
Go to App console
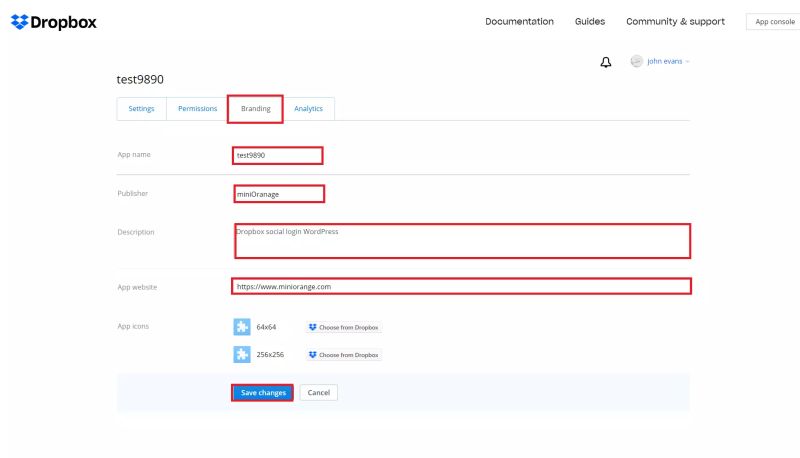point(774,22)
